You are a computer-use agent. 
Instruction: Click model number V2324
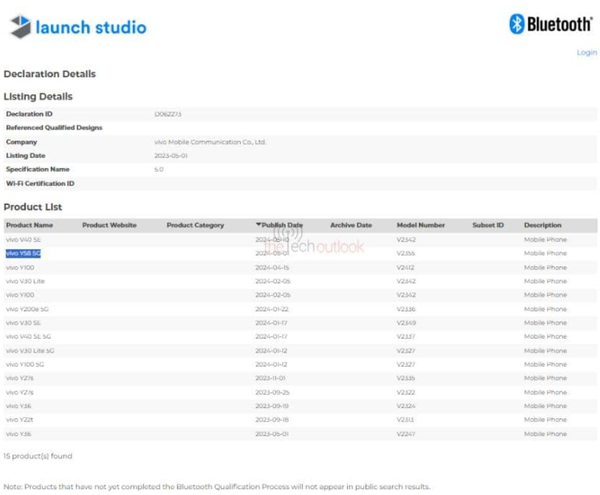[x=406, y=406]
